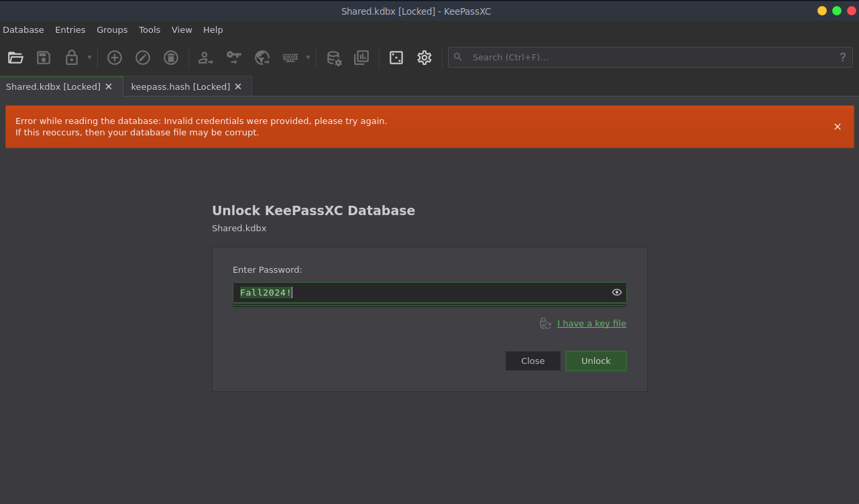Add a new entry with the plus icon
The image size is (859, 504).
point(115,58)
